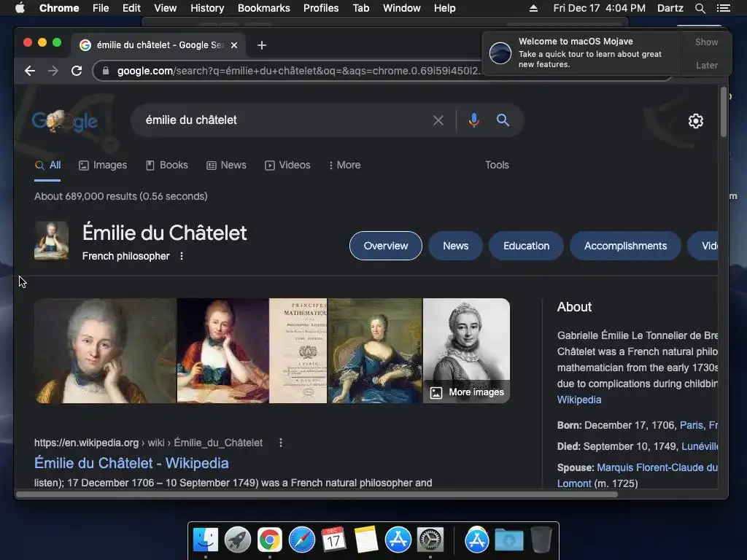The height and width of the screenshot is (560, 747).
Task: Open a new tab with the plus icon
Action: (x=262, y=45)
